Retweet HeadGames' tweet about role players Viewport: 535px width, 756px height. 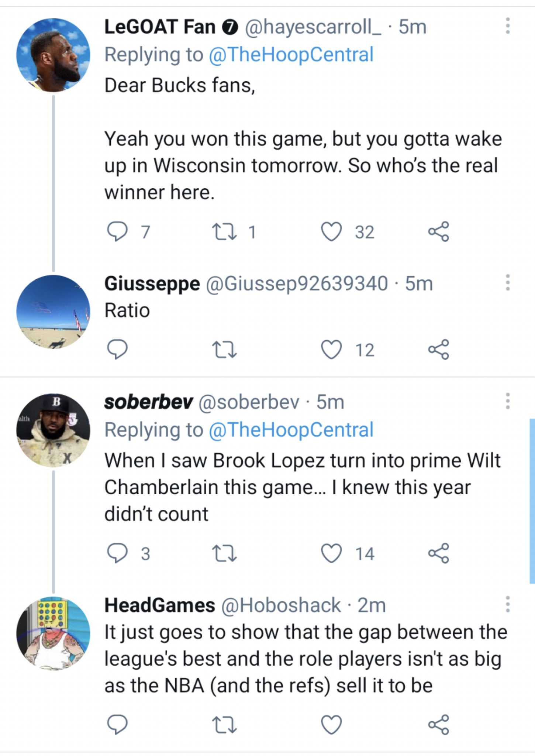point(224,724)
